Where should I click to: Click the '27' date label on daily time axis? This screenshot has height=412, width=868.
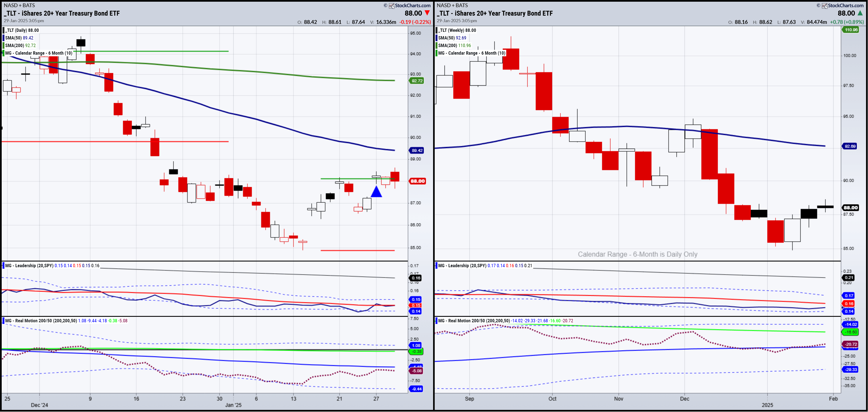click(x=376, y=398)
